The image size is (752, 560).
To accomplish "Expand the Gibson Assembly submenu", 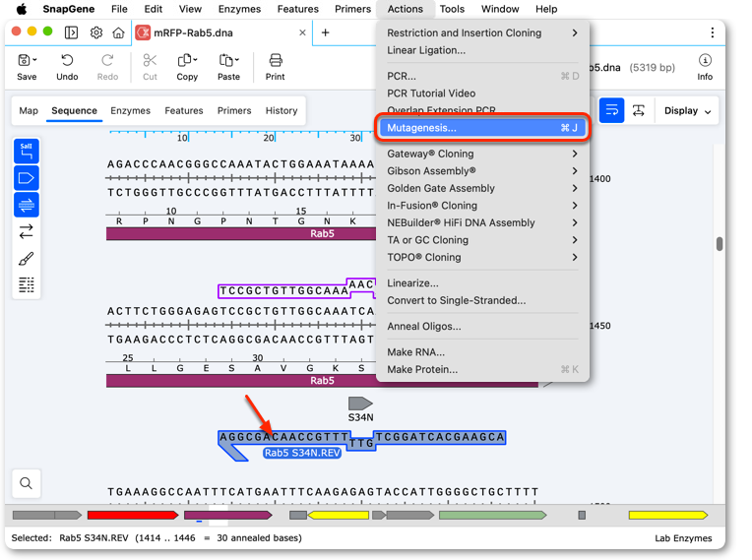I will click(x=482, y=170).
